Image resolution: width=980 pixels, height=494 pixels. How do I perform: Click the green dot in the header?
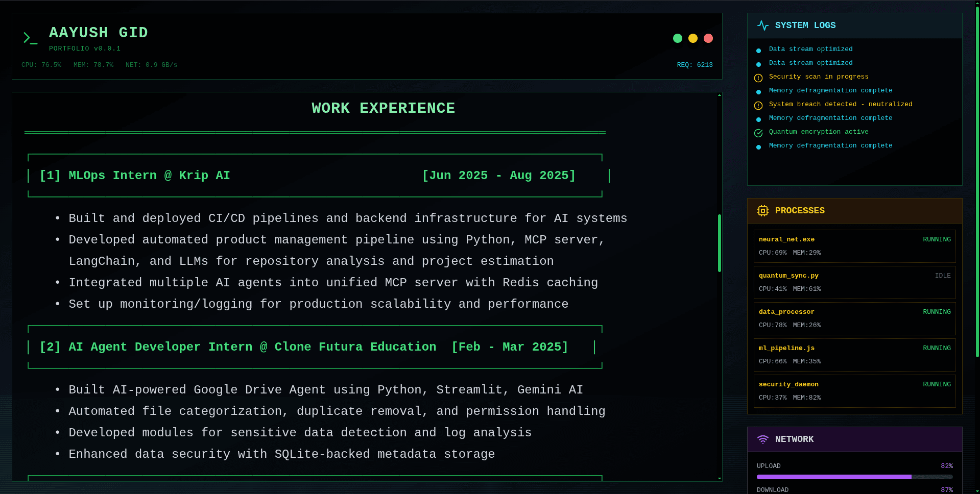click(677, 38)
